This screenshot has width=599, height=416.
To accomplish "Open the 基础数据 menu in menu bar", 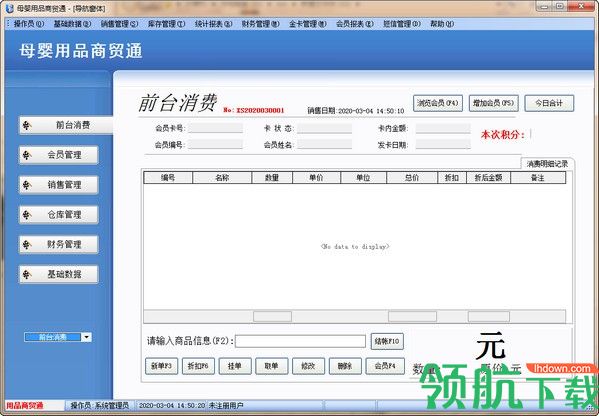I will pyautogui.click(x=72, y=24).
